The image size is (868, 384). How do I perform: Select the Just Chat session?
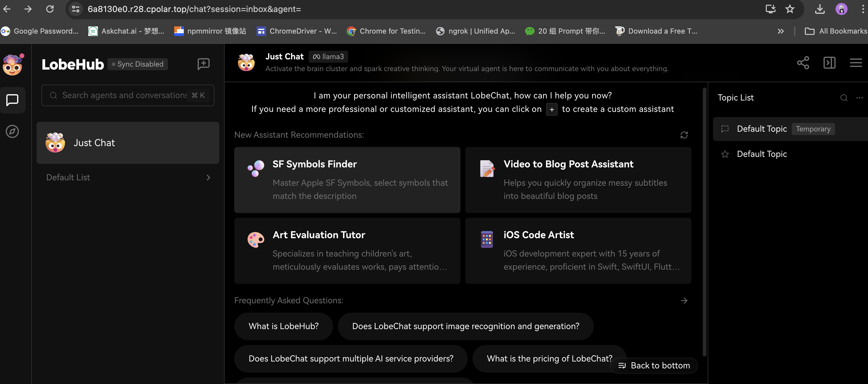pyautogui.click(x=128, y=143)
